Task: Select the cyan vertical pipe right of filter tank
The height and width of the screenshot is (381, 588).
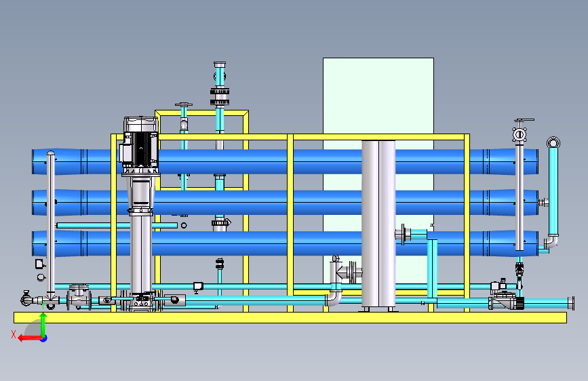Action: (x=433, y=269)
